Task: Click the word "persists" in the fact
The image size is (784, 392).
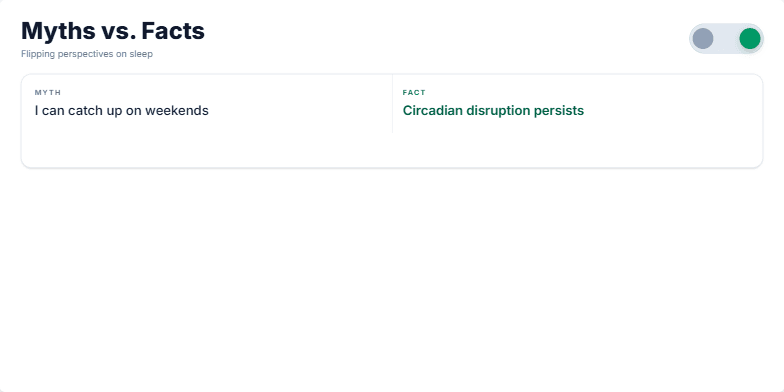Action: (558, 111)
